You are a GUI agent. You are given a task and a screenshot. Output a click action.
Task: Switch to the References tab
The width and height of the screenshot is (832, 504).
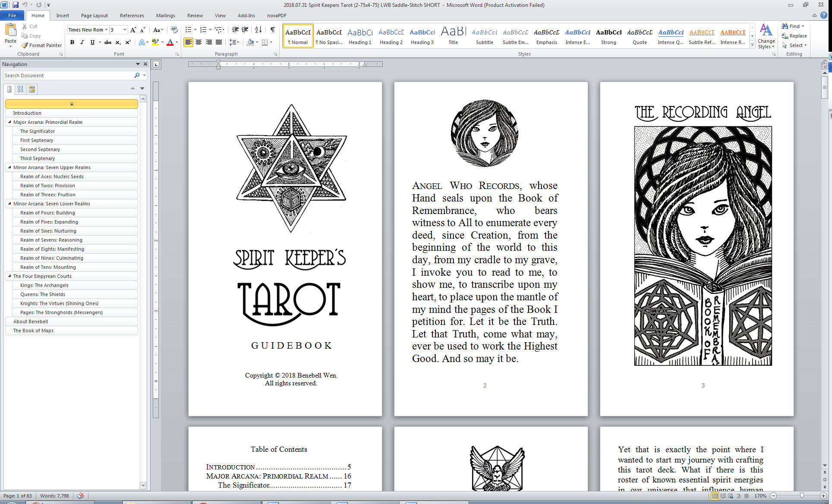click(x=132, y=16)
